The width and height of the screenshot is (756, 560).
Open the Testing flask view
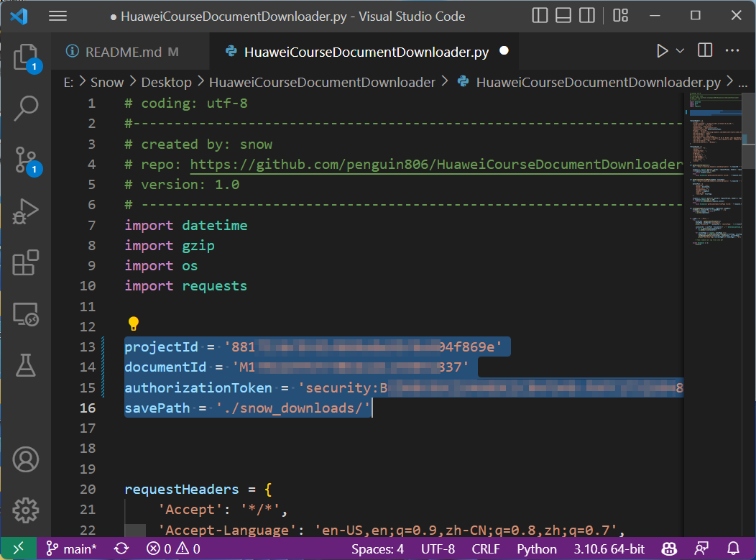click(x=26, y=365)
